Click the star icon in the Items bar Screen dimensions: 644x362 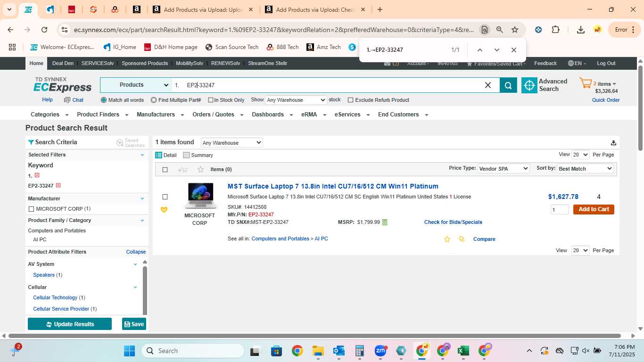200,170
